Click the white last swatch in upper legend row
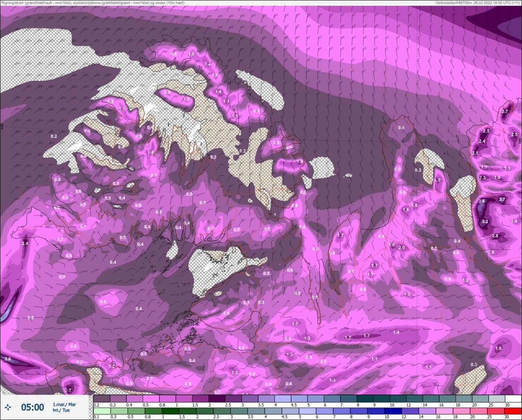The width and height of the screenshot is (522, 420). point(513,398)
